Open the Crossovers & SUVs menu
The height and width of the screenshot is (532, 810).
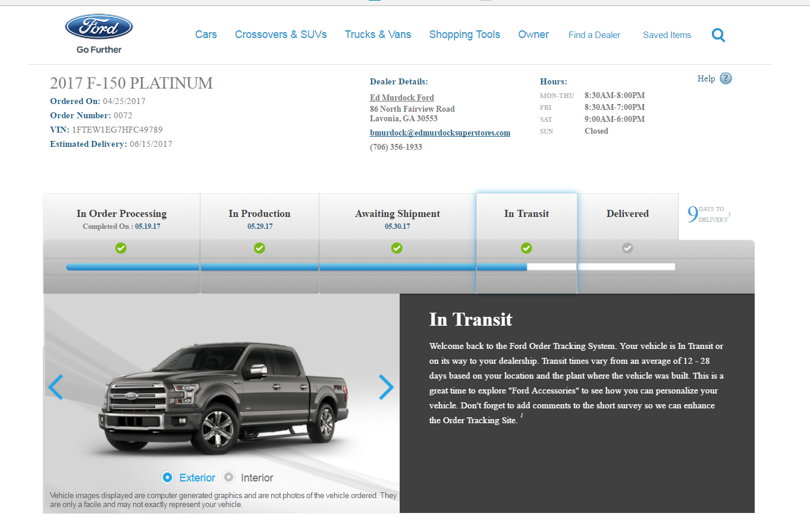[x=281, y=34]
